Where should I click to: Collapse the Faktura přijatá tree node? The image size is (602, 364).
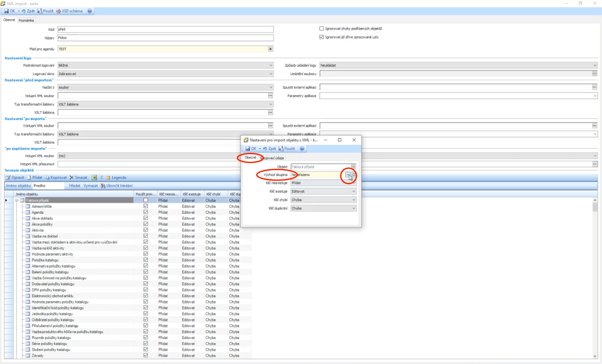click(x=16, y=200)
